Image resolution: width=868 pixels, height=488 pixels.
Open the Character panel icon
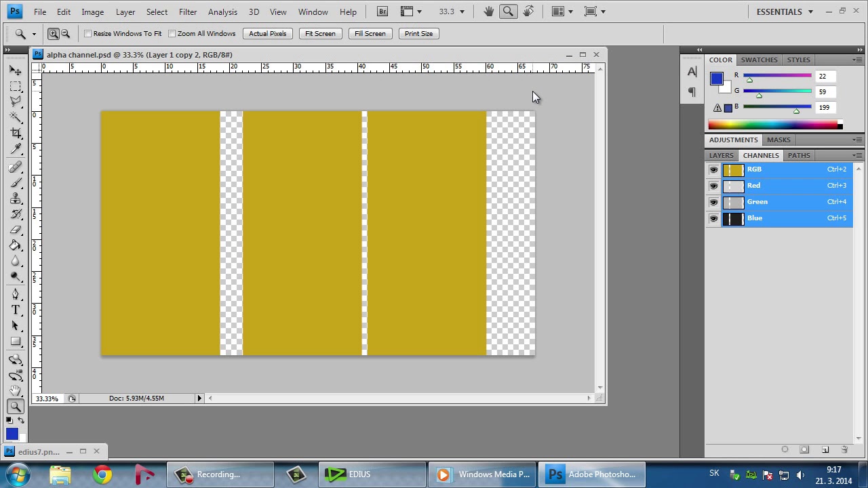click(x=692, y=72)
